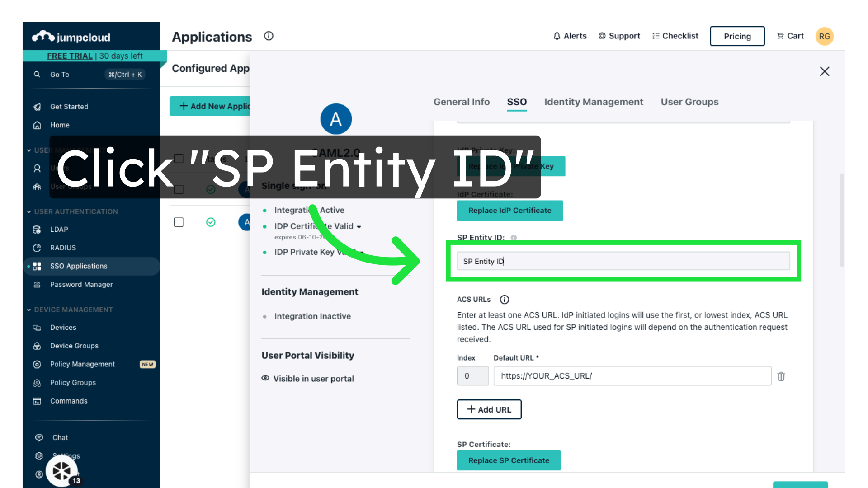Open the Alerts bell icon
This screenshot has width=868, height=488.
557,36
